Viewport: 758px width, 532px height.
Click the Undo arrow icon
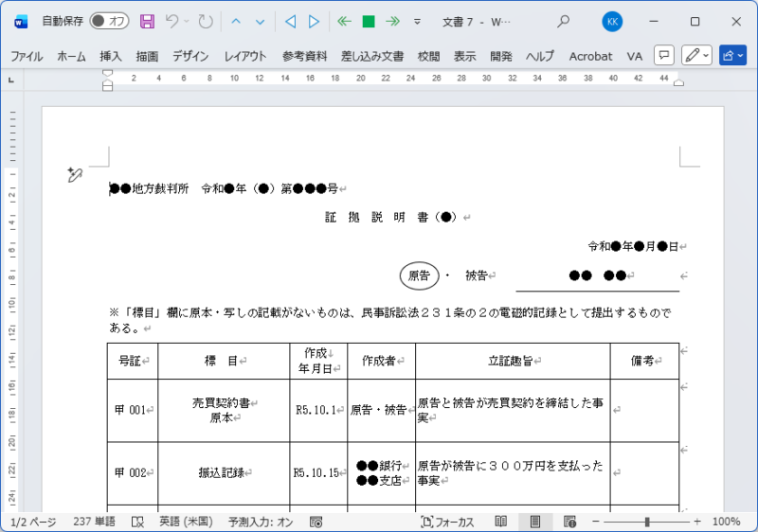(x=171, y=21)
